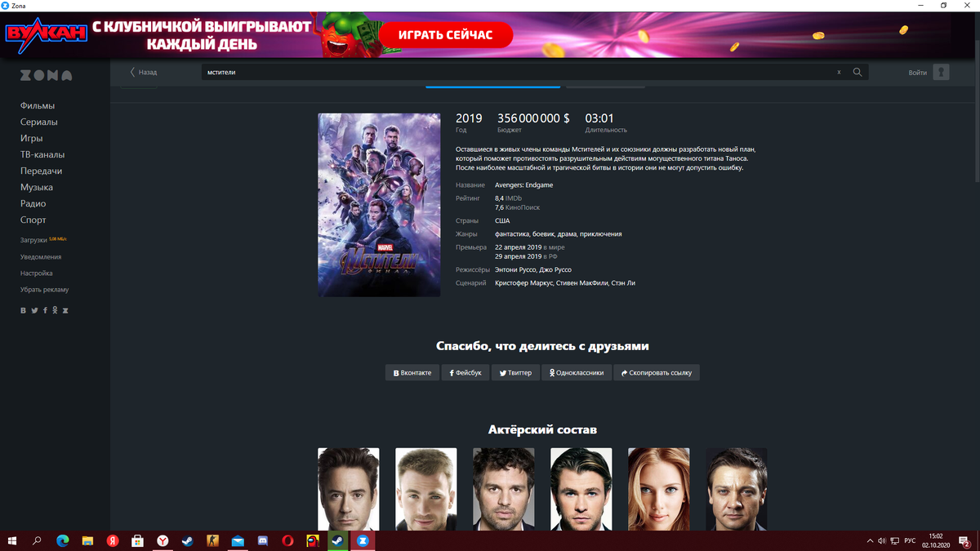Click the Zona icon in sidebar footer
Image resolution: width=980 pixels, height=551 pixels.
click(x=65, y=310)
